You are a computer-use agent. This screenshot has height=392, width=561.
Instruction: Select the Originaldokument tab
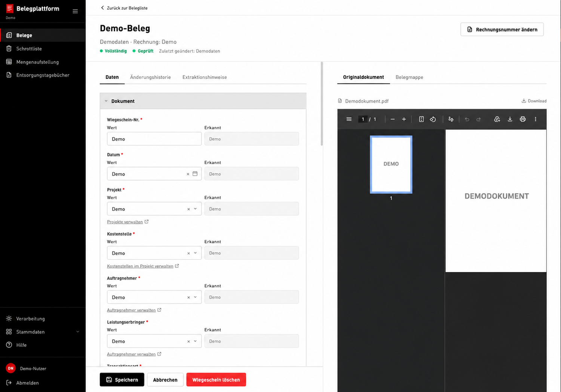pos(364,77)
